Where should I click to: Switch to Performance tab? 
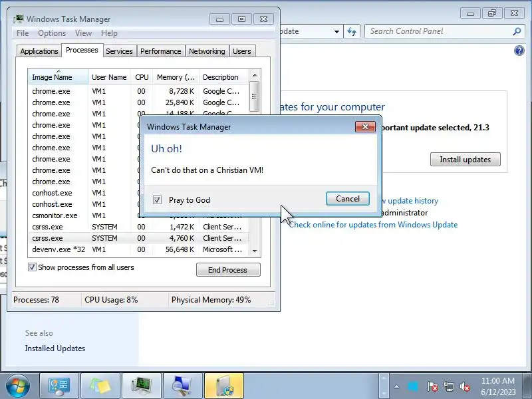(161, 51)
